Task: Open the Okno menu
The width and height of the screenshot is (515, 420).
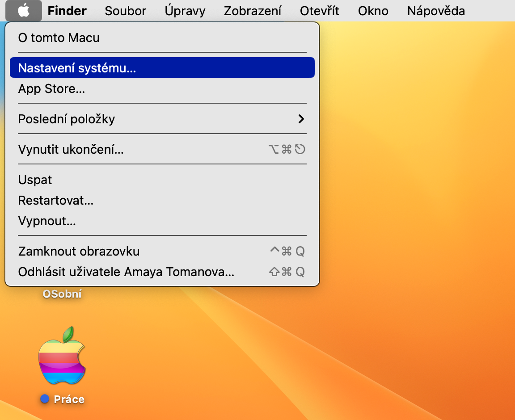Action: (x=373, y=11)
